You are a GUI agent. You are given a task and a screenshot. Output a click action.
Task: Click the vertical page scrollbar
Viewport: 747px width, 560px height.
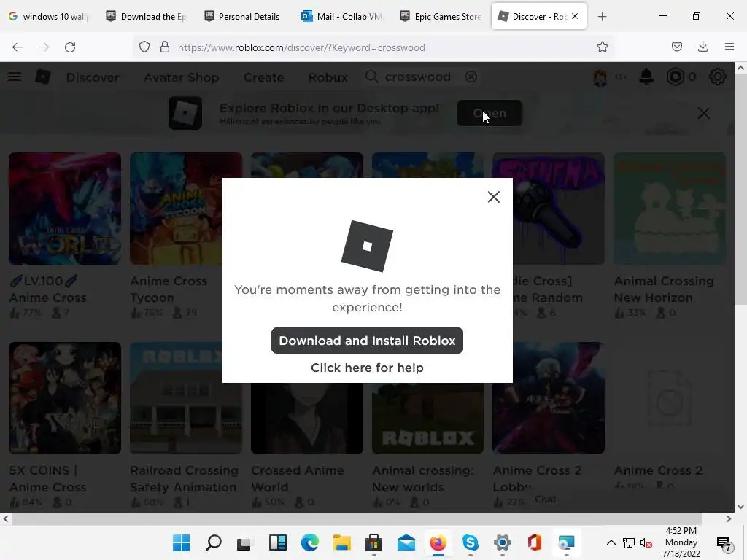740,190
